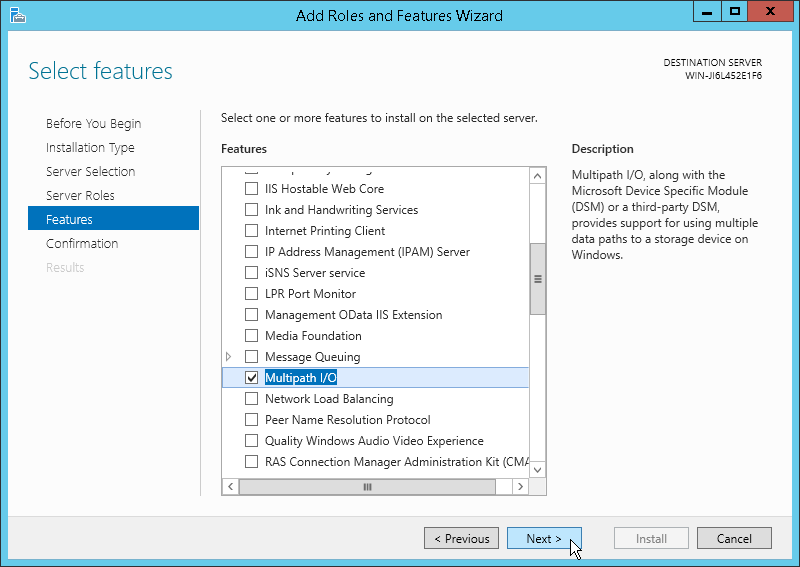This screenshot has width=800, height=567.
Task: Enable Ink and Handwriting Services checkbox
Action: [252, 210]
